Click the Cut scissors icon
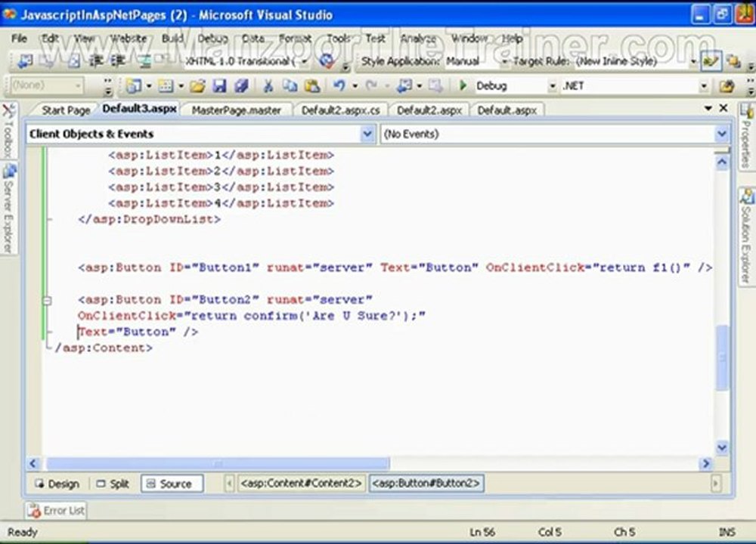This screenshot has width=756, height=544. point(268,86)
